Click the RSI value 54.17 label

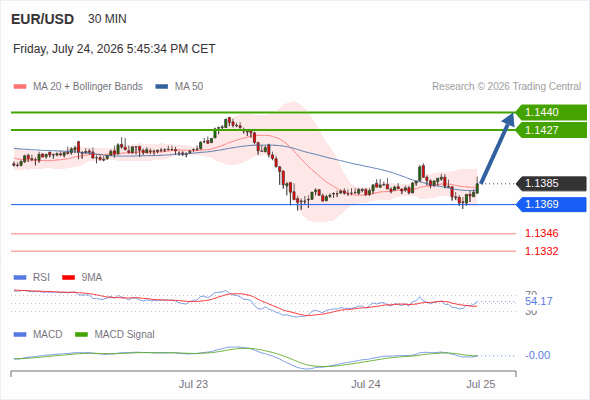(538, 301)
